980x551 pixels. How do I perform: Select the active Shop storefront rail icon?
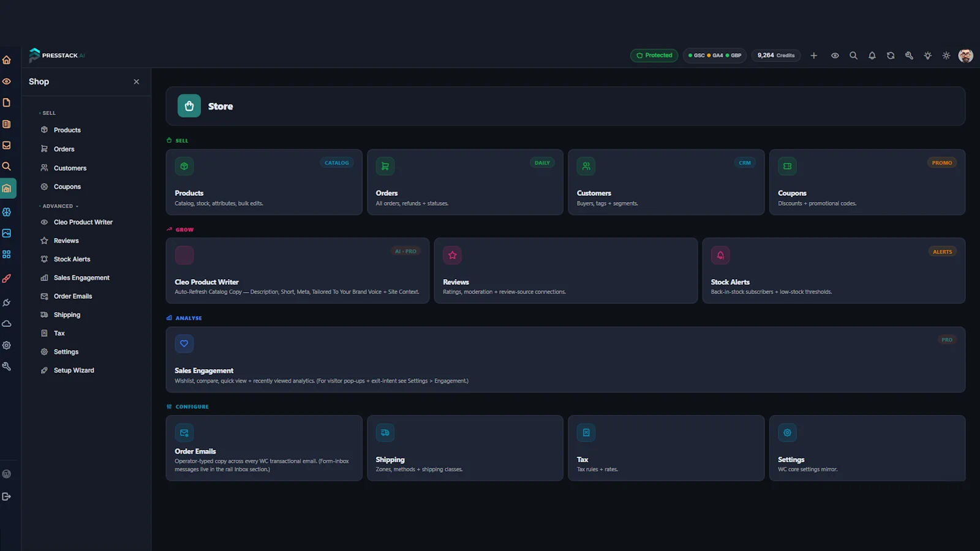[7, 189]
